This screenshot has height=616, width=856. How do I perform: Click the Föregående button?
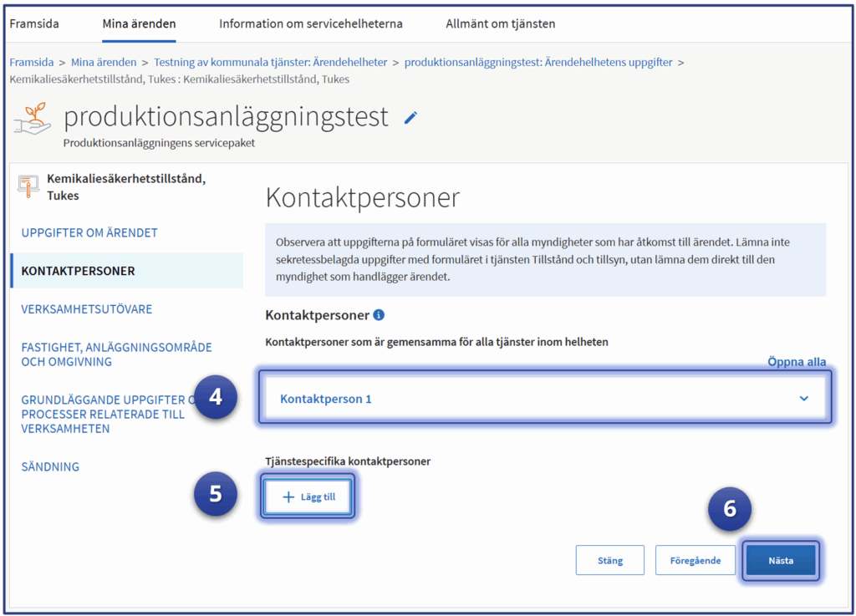click(x=695, y=560)
